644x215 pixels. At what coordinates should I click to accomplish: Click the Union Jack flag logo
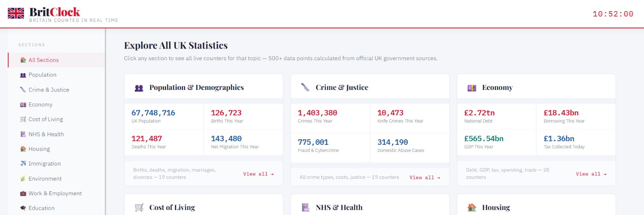(16, 13)
